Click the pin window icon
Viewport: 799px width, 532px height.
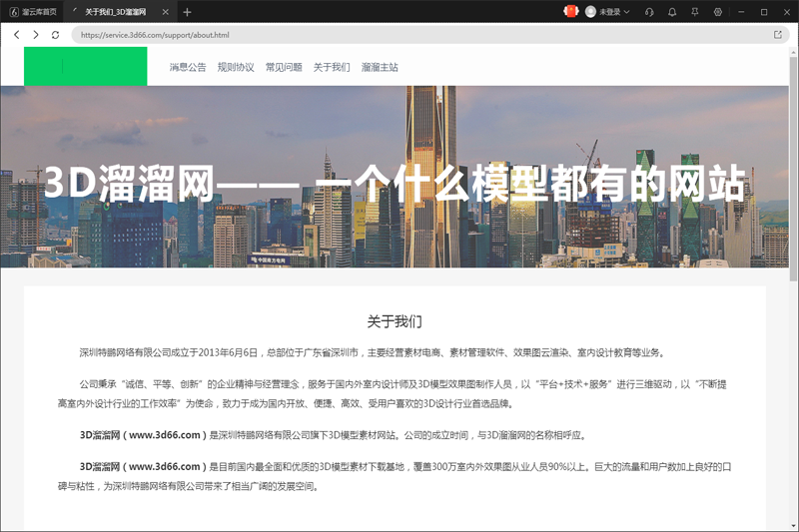pos(695,12)
